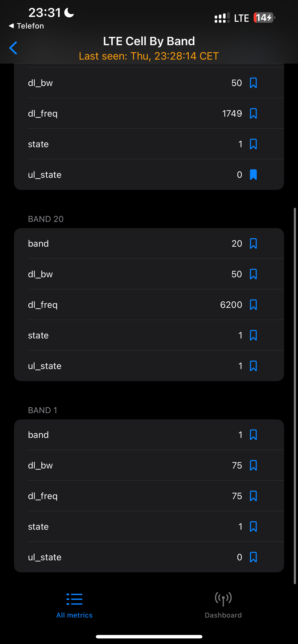
Task: Open the Dashboard tab
Action: [x=223, y=605]
